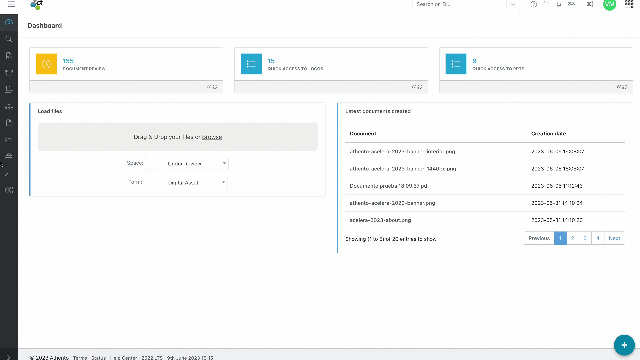Open the Terms link in footer
Image resolution: width=640 pixels, height=360 pixels.
[x=80, y=358]
